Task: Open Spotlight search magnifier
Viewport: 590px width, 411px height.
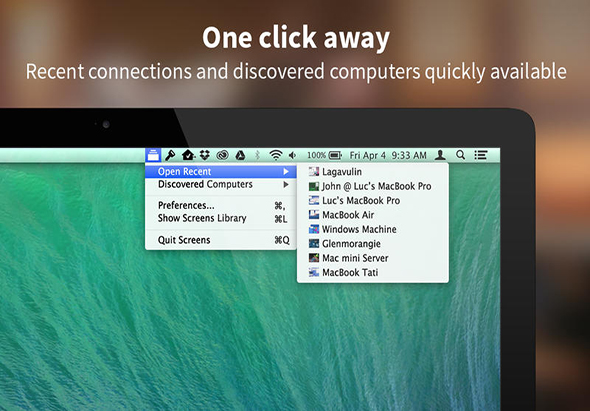Action: pos(461,155)
